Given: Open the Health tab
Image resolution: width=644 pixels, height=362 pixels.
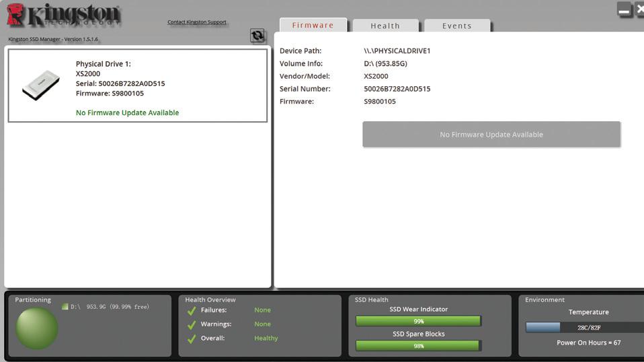Looking at the screenshot, I should (x=385, y=26).
